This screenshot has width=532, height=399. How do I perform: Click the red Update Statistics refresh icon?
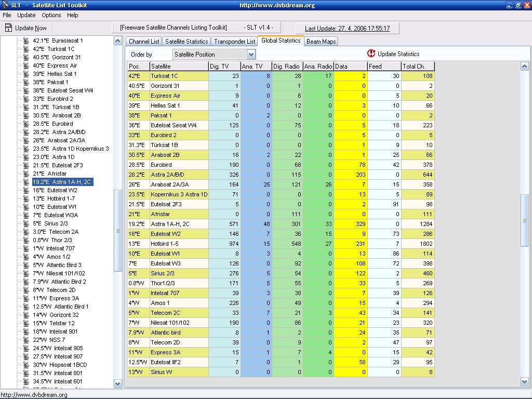pos(371,54)
